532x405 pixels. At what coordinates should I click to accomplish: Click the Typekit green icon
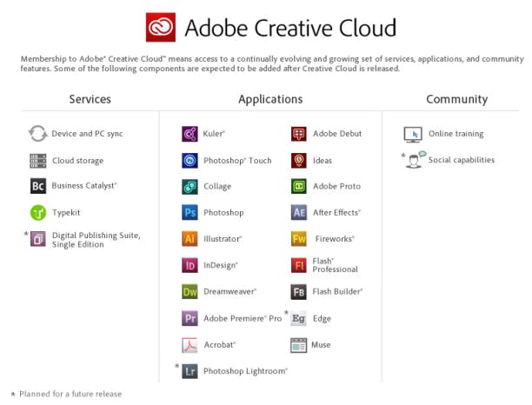(x=37, y=212)
